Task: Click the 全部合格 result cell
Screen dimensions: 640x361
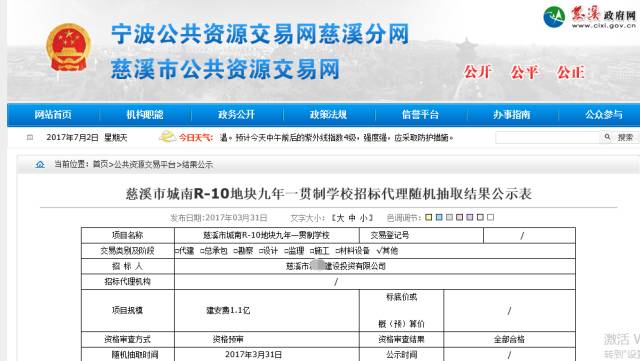Action: [x=509, y=339]
